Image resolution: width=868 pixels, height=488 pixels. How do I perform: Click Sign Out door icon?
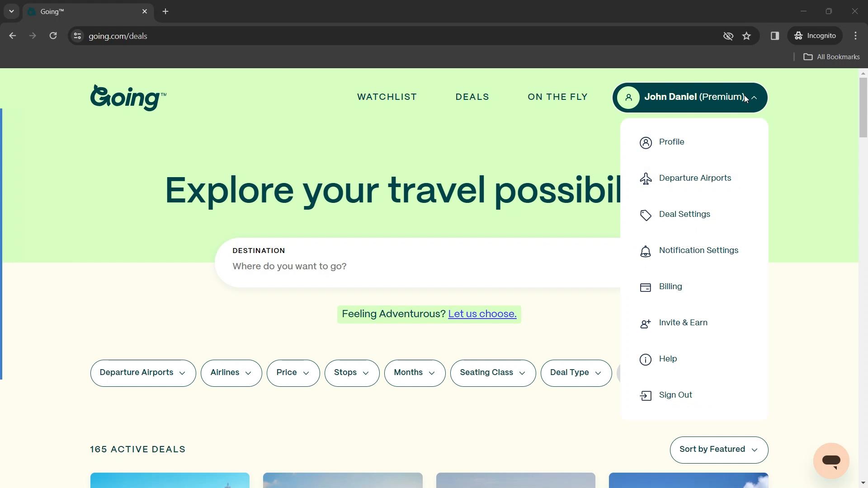646,395
